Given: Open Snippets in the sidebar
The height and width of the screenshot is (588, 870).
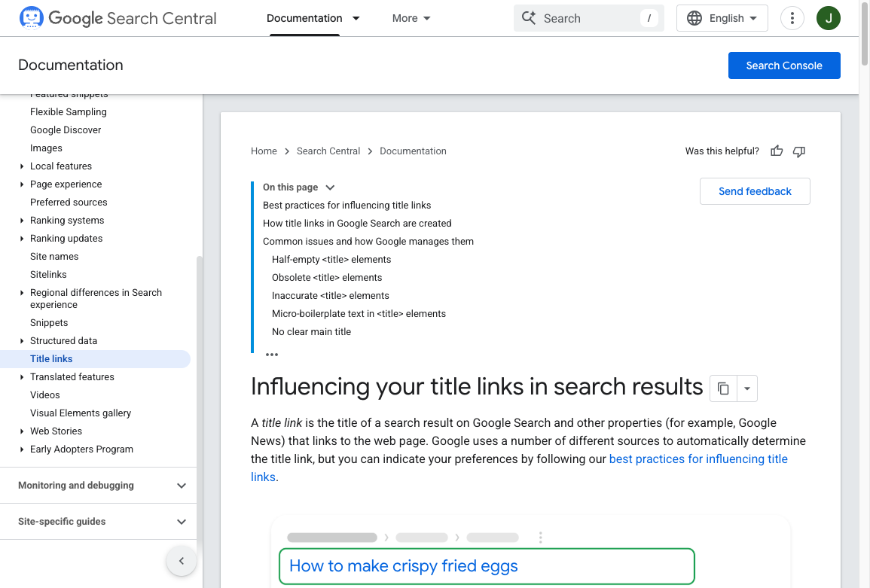Looking at the screenshot, I should [x=49, y=323].
